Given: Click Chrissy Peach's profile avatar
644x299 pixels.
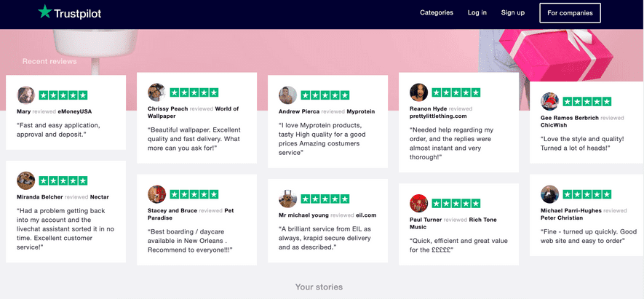Looking at the screenshot, I should coord(157,92).
